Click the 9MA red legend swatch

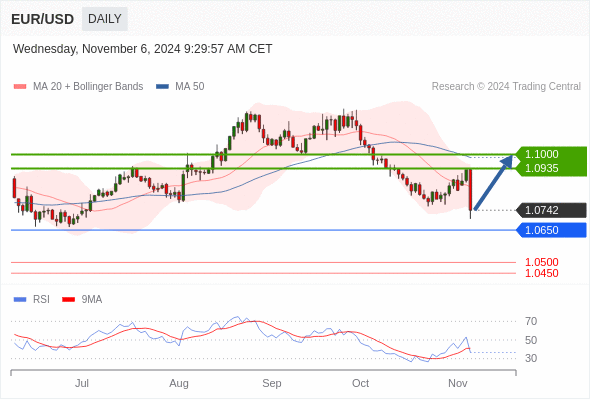(68, 300)
